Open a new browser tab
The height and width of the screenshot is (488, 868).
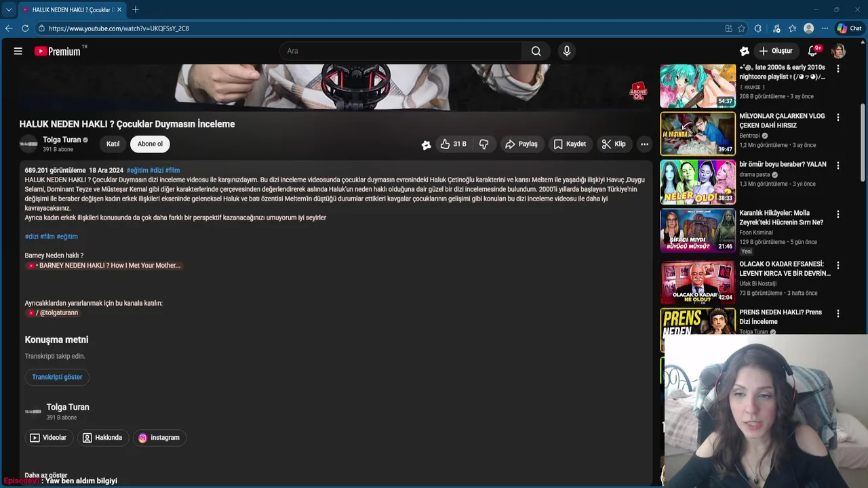136,9
